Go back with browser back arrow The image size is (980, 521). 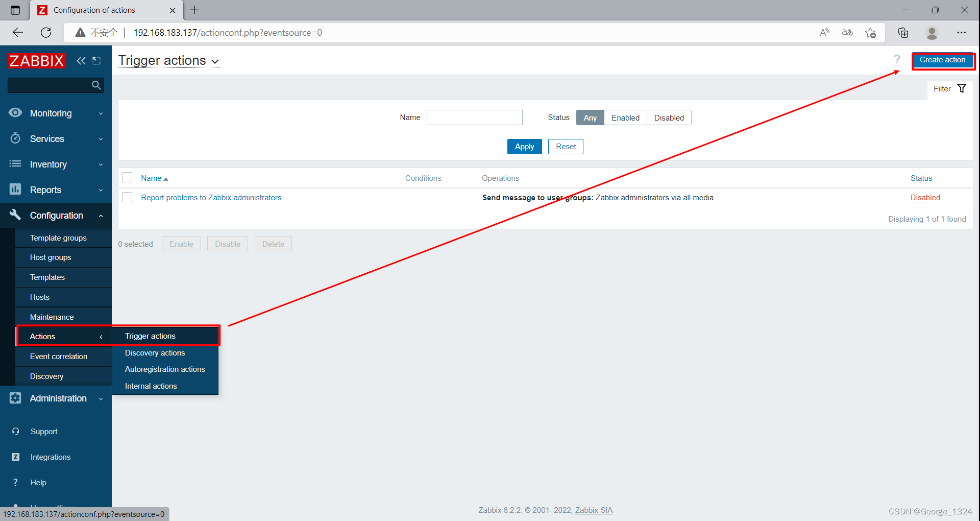point(18,33)
